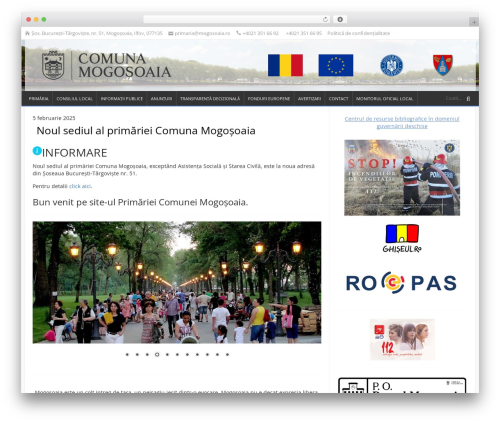Select the last slideshow dot
The height and width of the screenshot is (423, 500).
(x=227, y=354)
